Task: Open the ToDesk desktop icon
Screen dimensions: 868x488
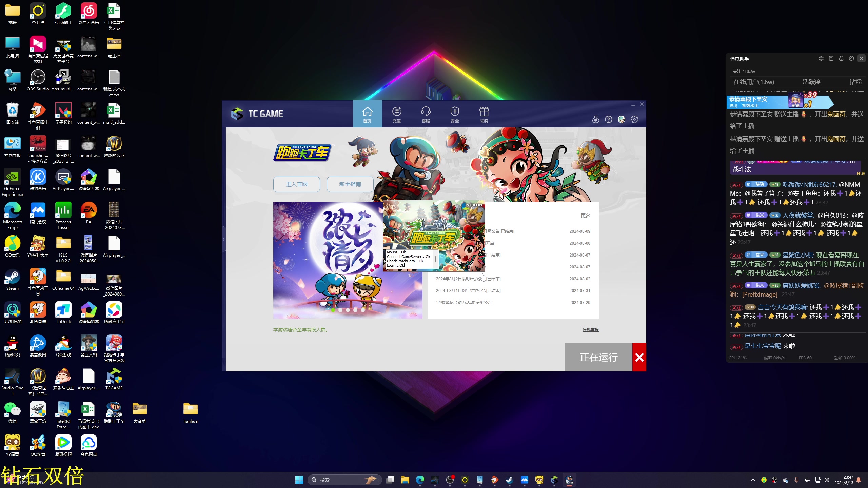Action: point(63,313)
